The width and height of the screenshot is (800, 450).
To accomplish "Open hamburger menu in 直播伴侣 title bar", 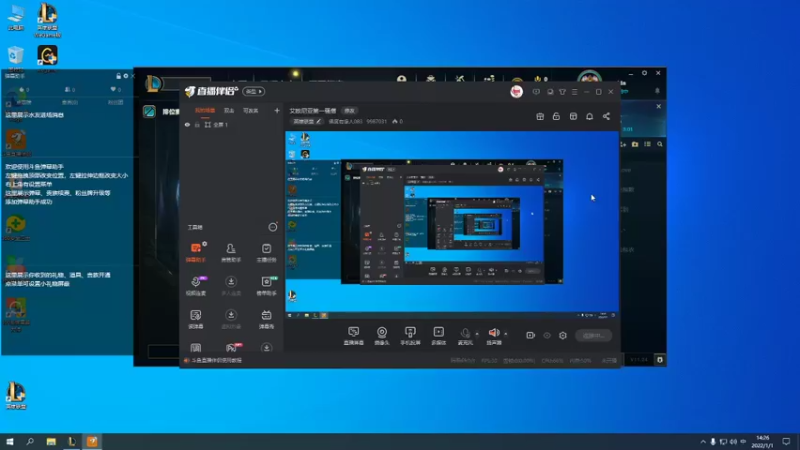I will [x=574, y=92].
